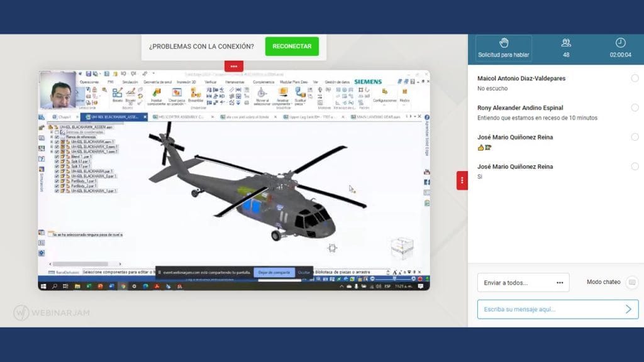Select radio button beside Rony Alexander Andino Espinal

[635, 107]
